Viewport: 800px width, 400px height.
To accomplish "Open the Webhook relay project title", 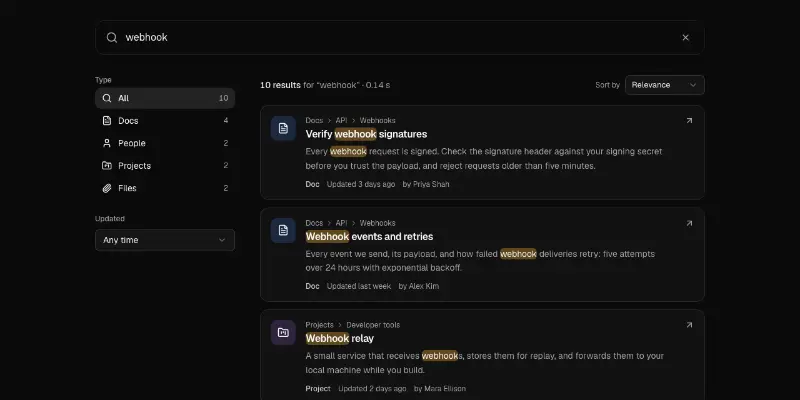I will (340, 339).
